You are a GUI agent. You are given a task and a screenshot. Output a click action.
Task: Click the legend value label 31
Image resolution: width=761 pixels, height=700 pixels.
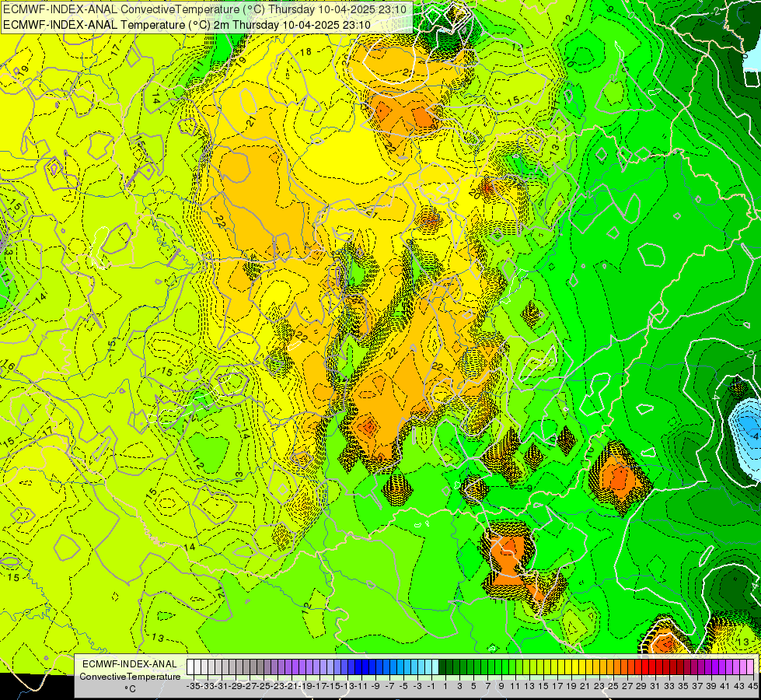[655, 687]
